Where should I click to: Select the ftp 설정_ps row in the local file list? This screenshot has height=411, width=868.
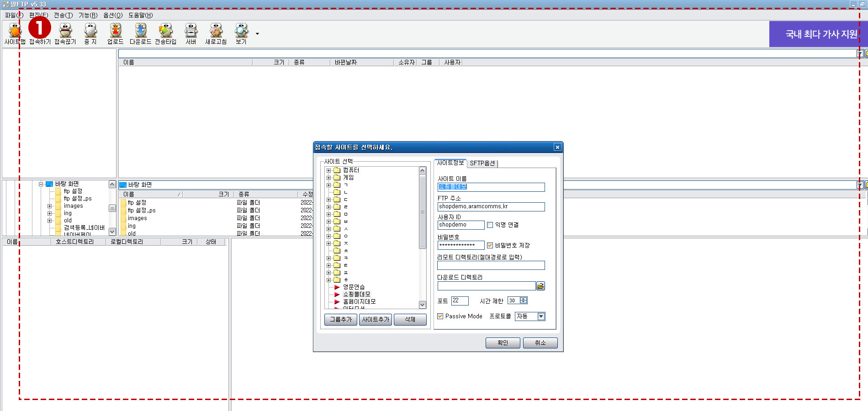tap(142, 211)
